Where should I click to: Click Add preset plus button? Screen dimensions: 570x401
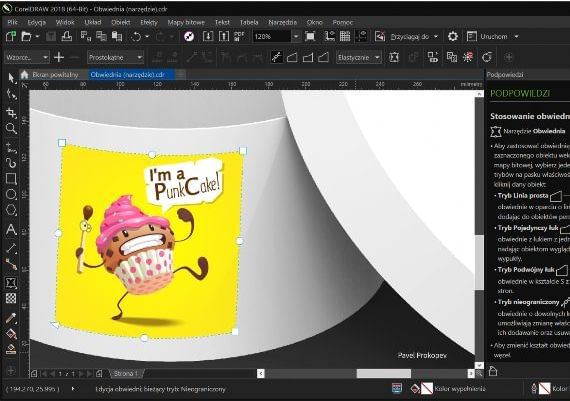tap(59, 57)
